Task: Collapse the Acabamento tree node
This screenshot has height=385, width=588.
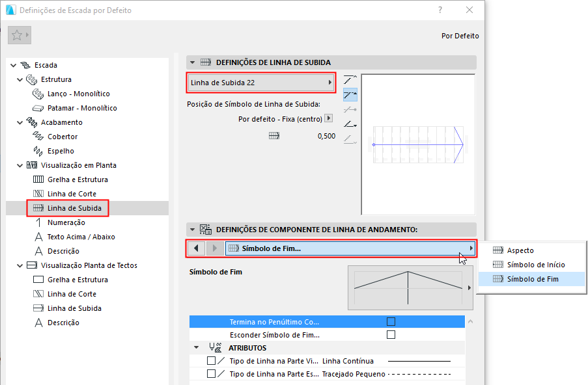Action: point(20,122)
